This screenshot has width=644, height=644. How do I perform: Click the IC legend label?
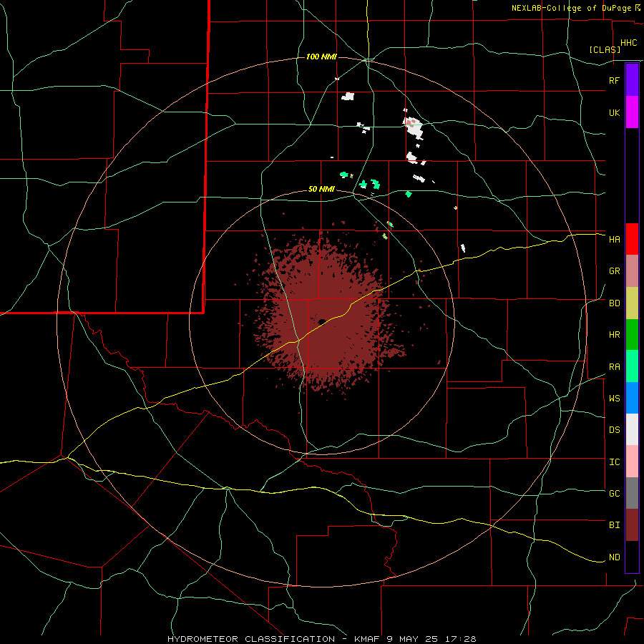(614, 462)
